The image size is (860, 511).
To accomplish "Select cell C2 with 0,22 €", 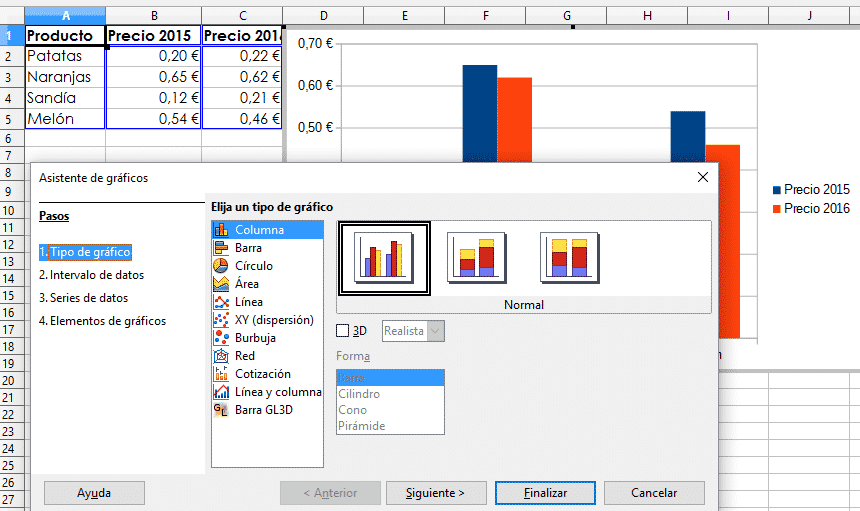I will coord(242,56).
